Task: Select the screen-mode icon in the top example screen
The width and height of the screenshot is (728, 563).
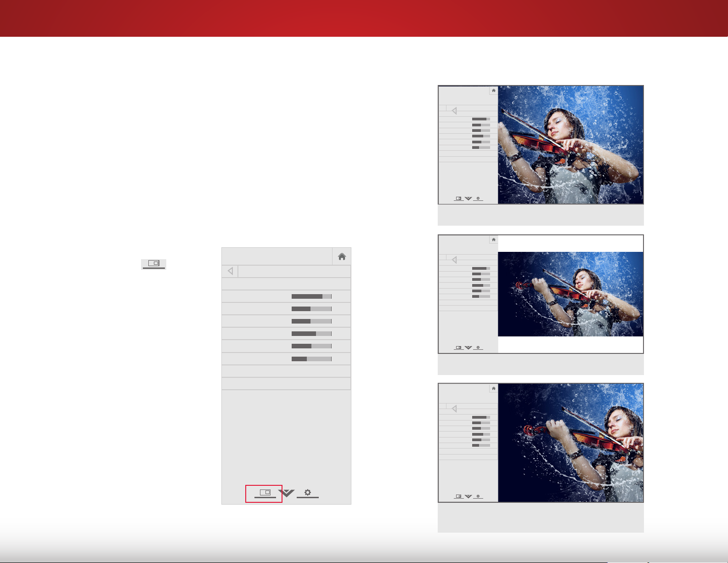Action: coord(458,199)
